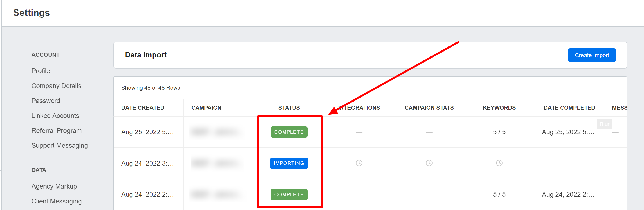Click the pending Integrations clock icon in Importing row
644x210 pixels.
359,163
